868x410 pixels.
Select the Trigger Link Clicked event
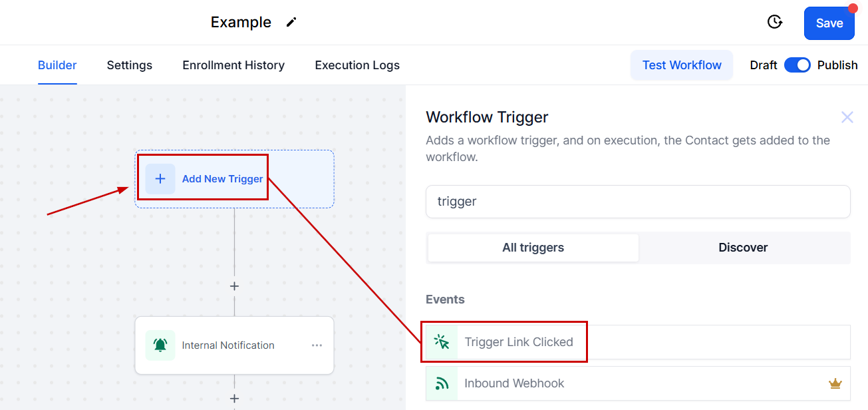(519, 342)
